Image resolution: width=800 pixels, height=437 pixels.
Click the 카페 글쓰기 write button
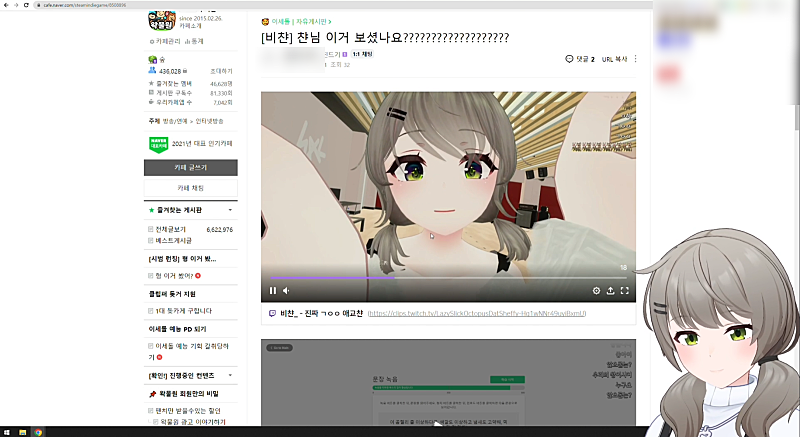[191, 168]
